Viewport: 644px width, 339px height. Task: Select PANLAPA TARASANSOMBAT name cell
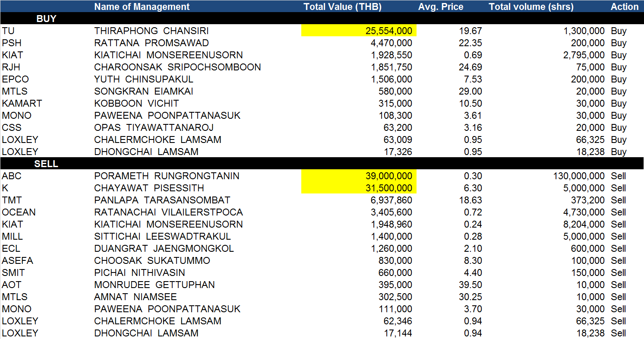pyautogui.click(x=162, y=200)
